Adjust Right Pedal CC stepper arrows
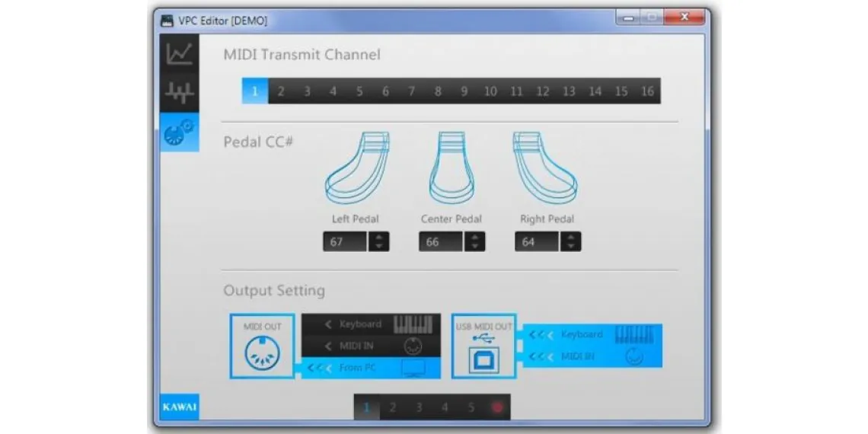This screenshot has height=434, width=868. (570, 241)
